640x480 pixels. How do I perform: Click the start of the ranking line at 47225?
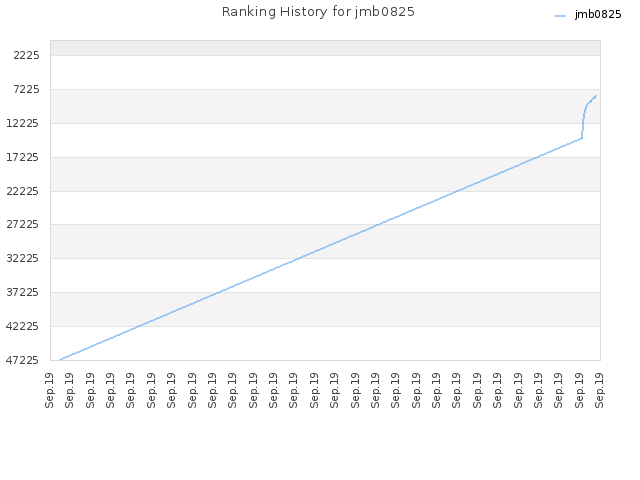[x=60, y=360]
